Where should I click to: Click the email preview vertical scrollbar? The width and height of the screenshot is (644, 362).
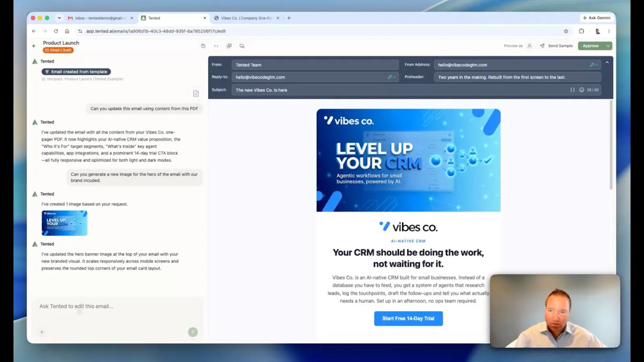pos(611,145)
